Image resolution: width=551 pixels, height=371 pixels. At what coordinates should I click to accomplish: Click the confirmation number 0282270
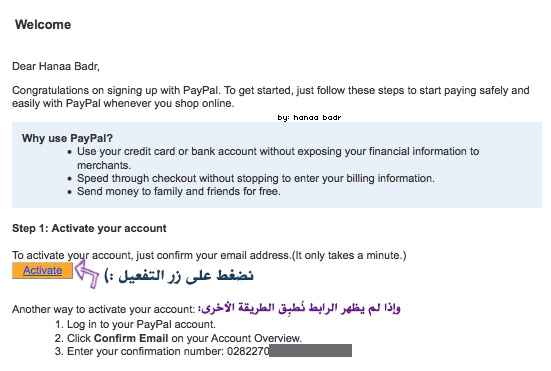point(248,351)
